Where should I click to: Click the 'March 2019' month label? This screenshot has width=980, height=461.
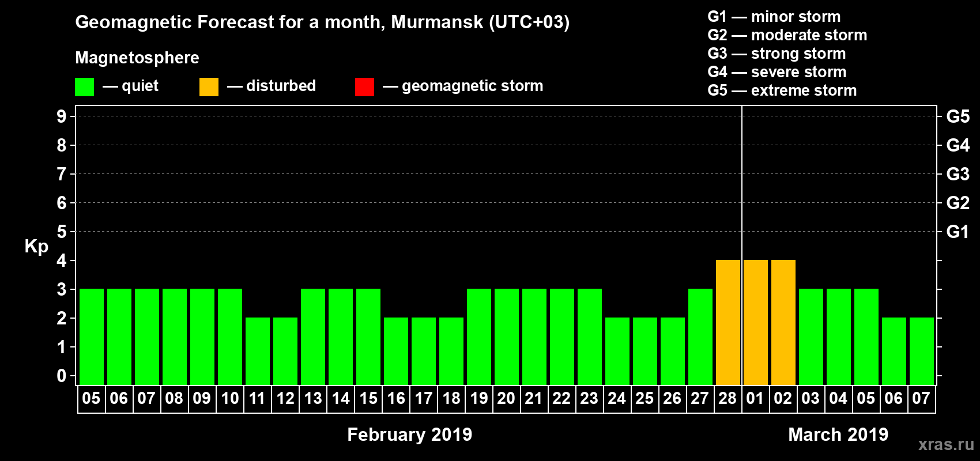tap(838, 434)
